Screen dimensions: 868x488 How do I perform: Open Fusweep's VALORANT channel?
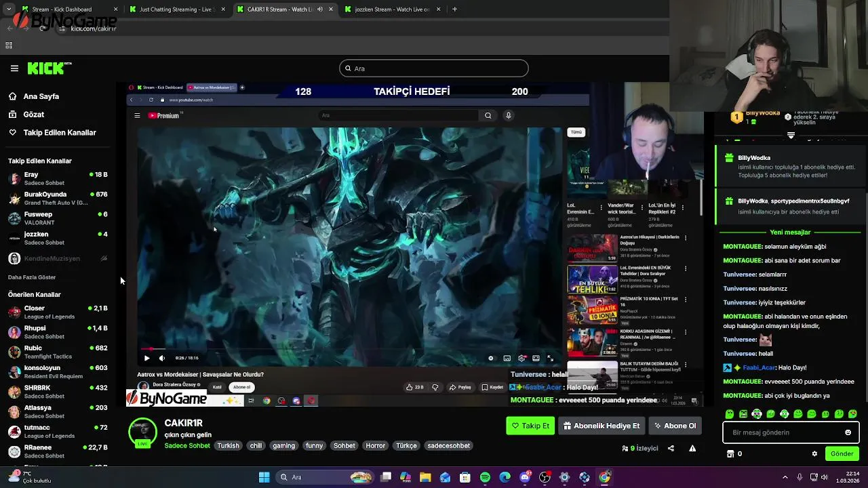coord(58,218)
